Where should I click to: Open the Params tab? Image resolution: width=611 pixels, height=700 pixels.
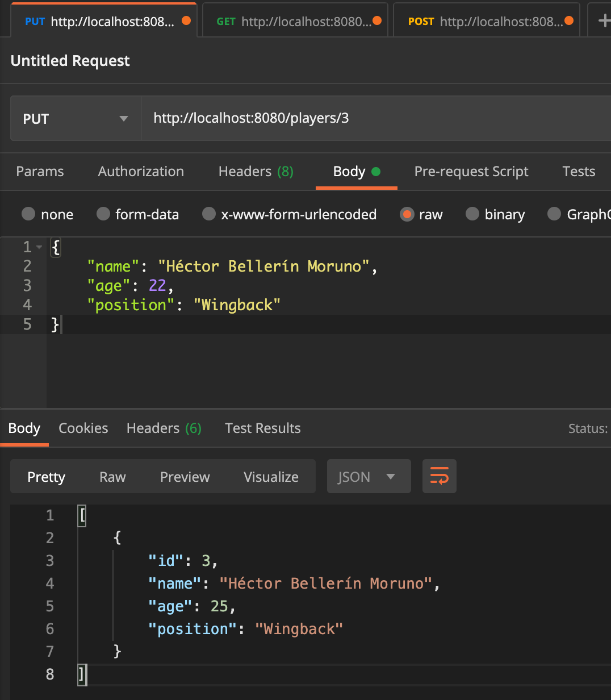(x=40, y=172)
